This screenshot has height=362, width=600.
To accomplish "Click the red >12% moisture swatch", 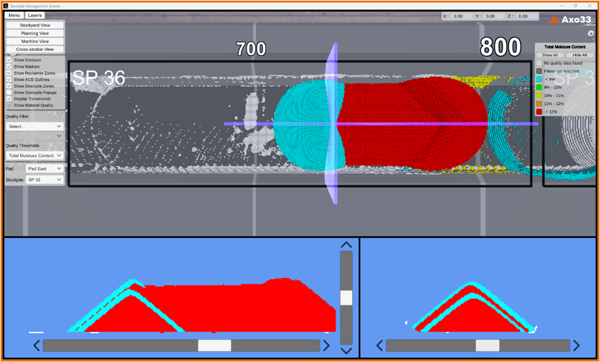I will tap(539, 112).
